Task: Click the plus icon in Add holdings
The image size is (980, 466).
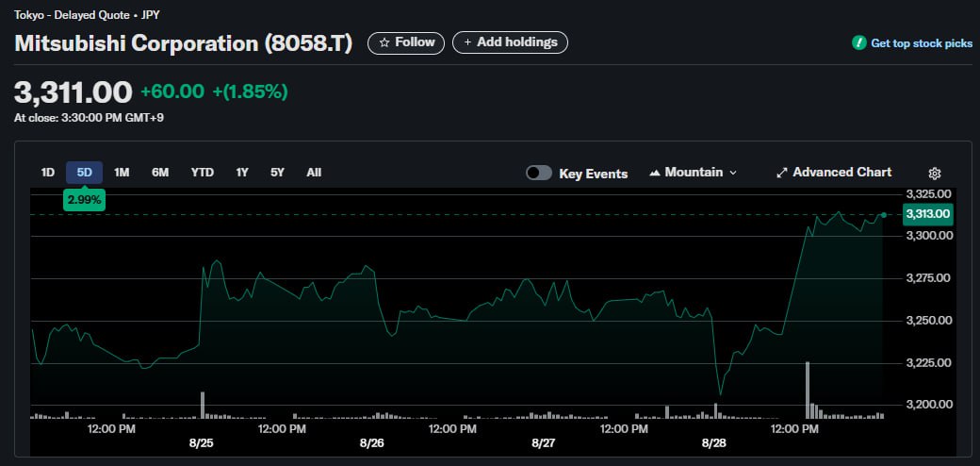Action: [466, 42]
